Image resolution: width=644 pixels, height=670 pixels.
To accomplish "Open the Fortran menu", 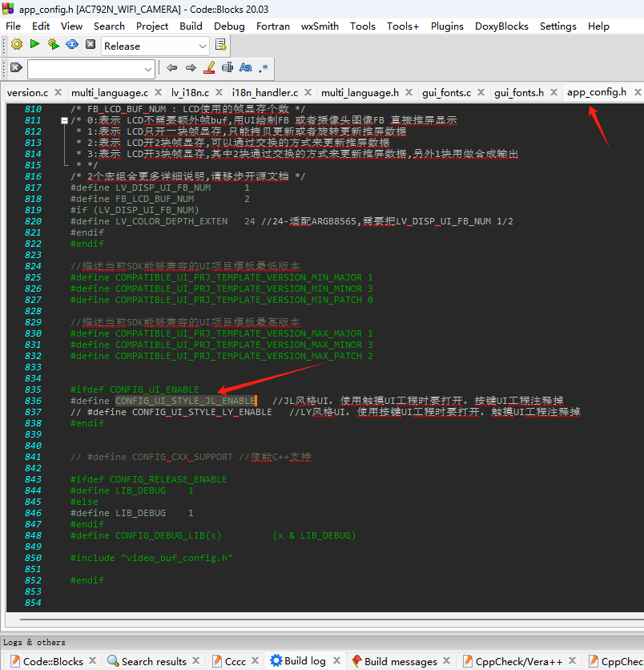I will 273,26.
